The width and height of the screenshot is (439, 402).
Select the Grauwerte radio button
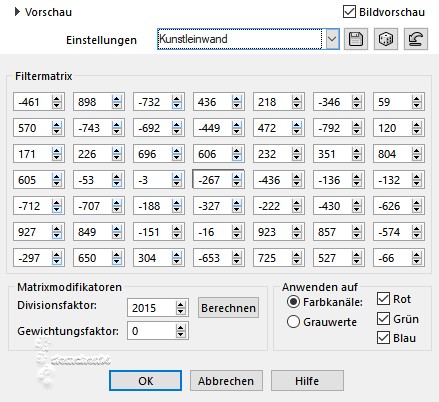[x=293, y=322]
